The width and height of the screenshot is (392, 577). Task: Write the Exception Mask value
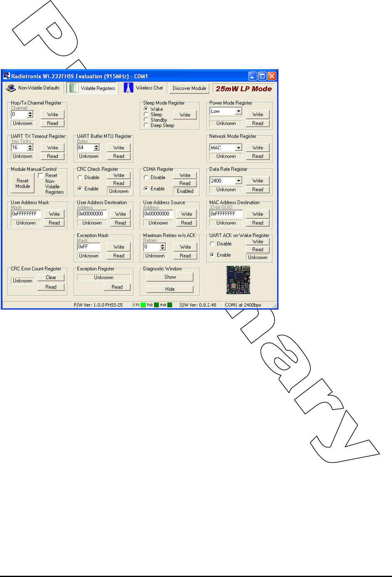(119, 247)
